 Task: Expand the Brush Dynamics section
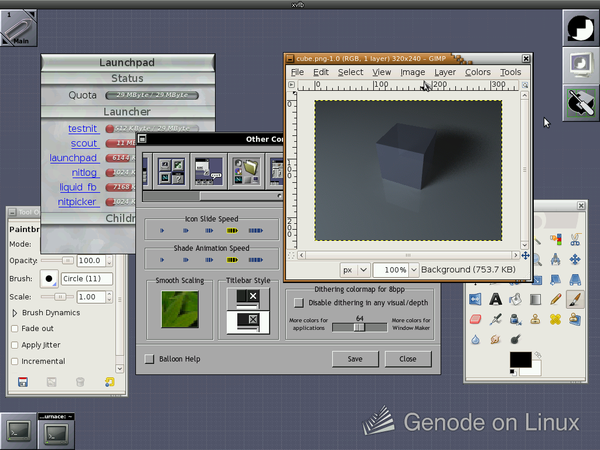pyautogui.click(x=15, y=313)
